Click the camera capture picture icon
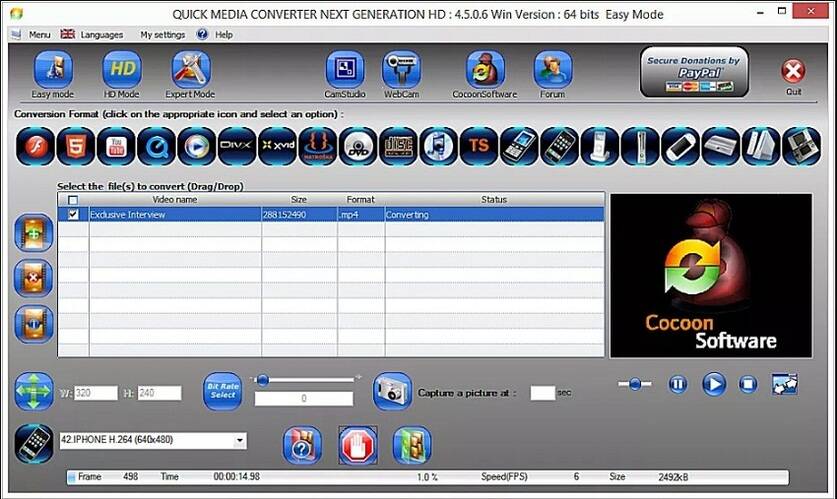 (392, 391)
